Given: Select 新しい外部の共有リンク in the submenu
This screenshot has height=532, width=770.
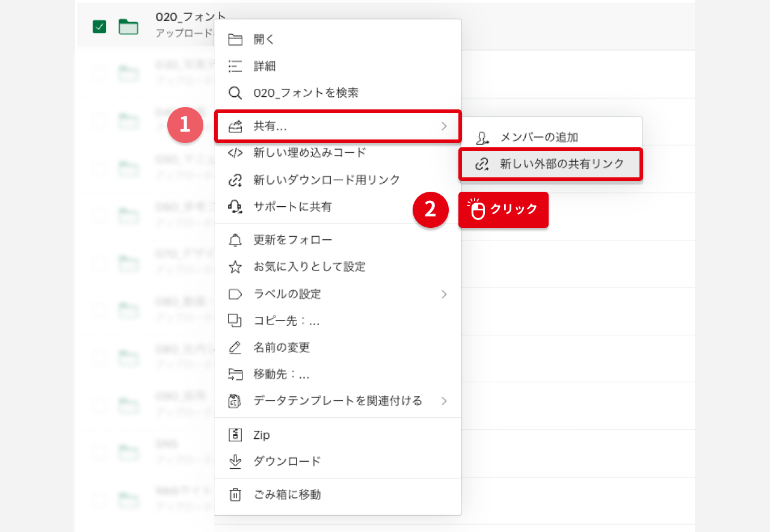Looking at the screenshot, I should tap(562, 164).
